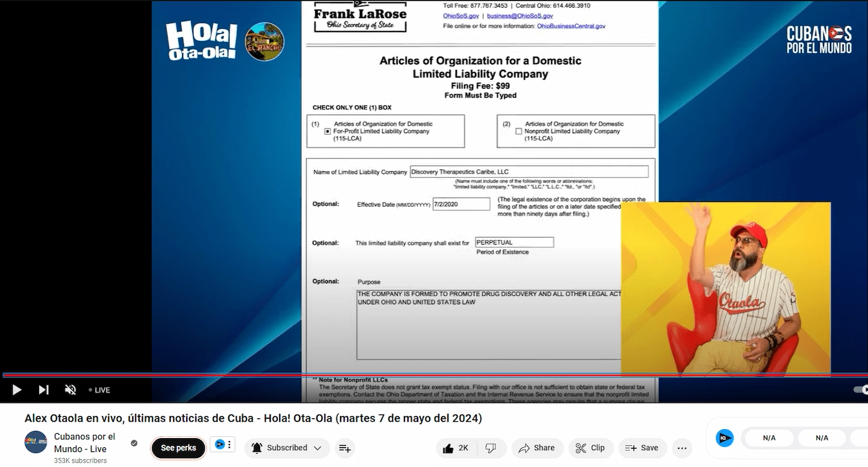Open the Cubanos por el Mundo channel avatar
Image resolution: width=868 pixels, height=467 pixels.
point(36,442)
